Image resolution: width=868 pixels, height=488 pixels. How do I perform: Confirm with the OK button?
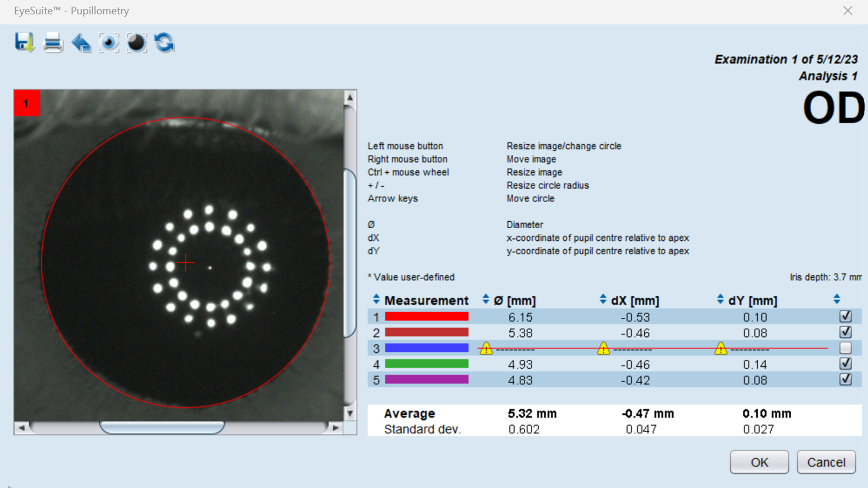tap(759, 462)
